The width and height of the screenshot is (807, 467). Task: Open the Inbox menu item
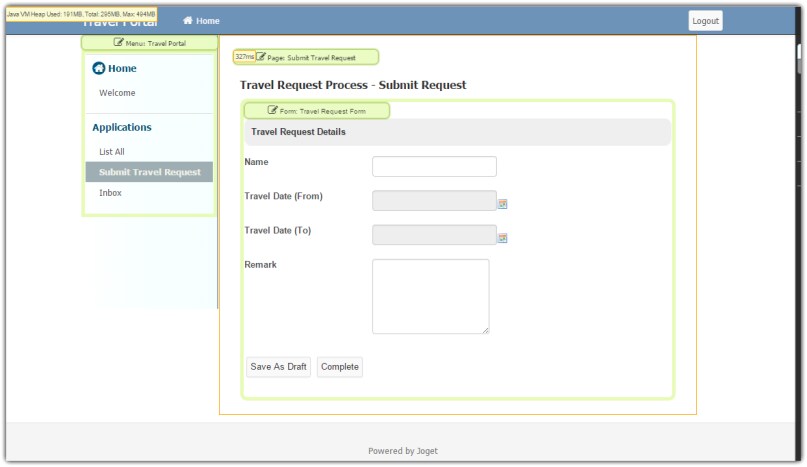pyautogui.click(x=110, y=193)
